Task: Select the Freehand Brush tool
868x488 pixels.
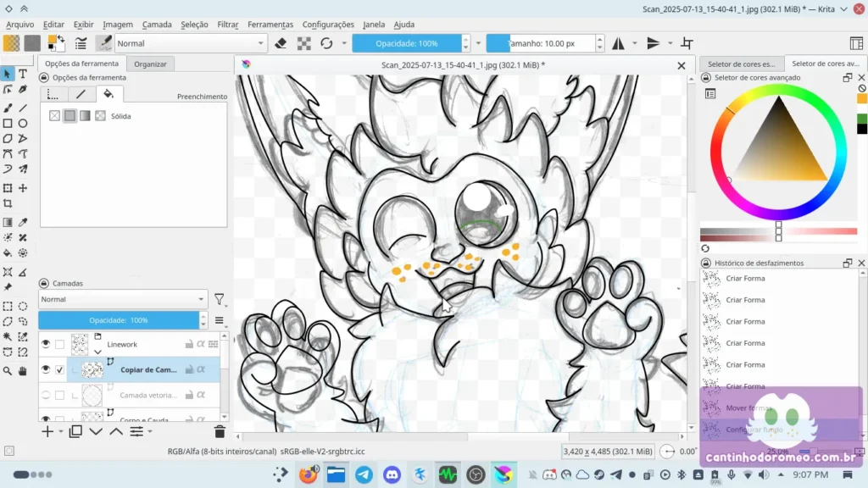Action: (8, 108)
